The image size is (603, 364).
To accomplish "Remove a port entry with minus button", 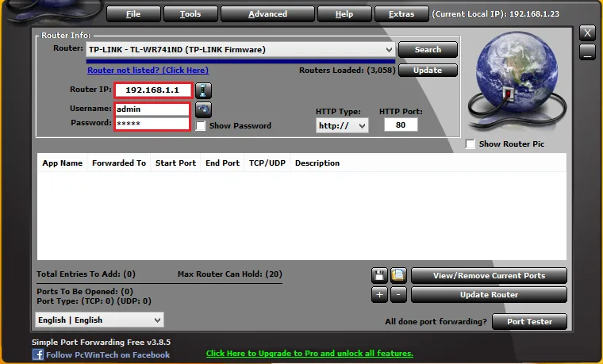I will [x=398, y=295].
